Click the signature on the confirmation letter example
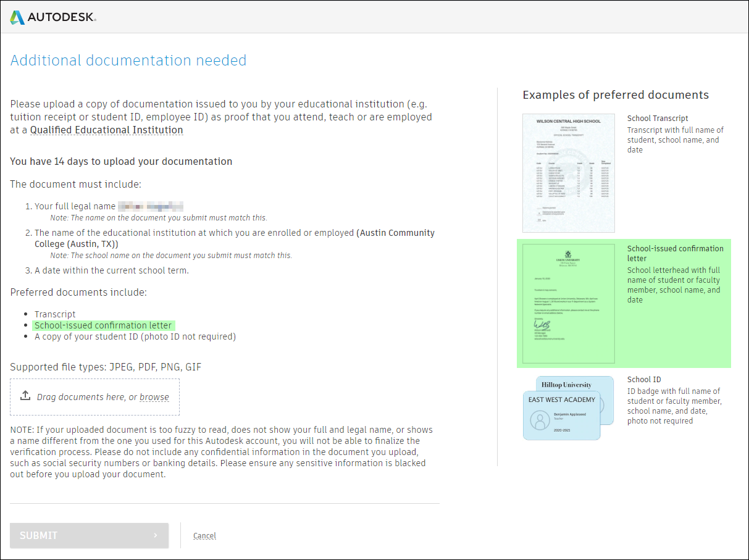The height and width of the screenshot is (560, 749). point(542,325)
